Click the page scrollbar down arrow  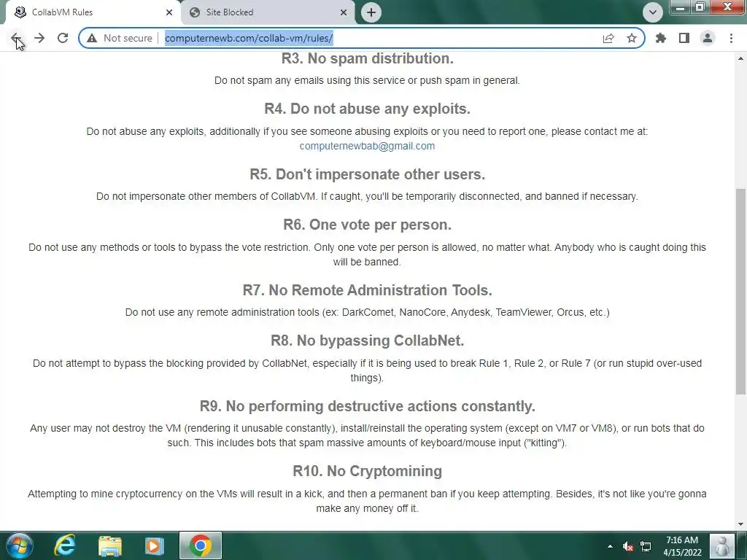coord(740,524)
